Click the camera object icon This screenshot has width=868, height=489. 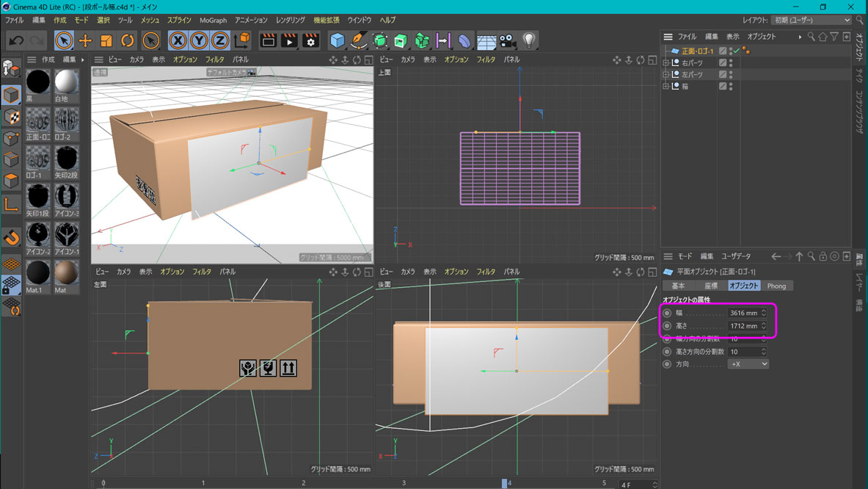pos(508,40)
